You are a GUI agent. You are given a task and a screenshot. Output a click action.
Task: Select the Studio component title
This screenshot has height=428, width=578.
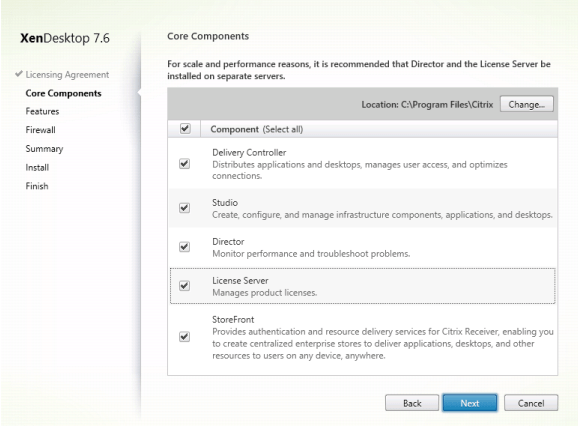[x=225, y=202]
